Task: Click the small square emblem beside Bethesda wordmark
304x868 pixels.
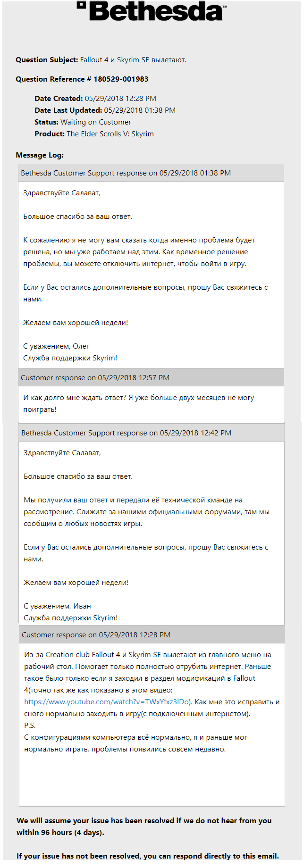Action: tap(82, 6)
